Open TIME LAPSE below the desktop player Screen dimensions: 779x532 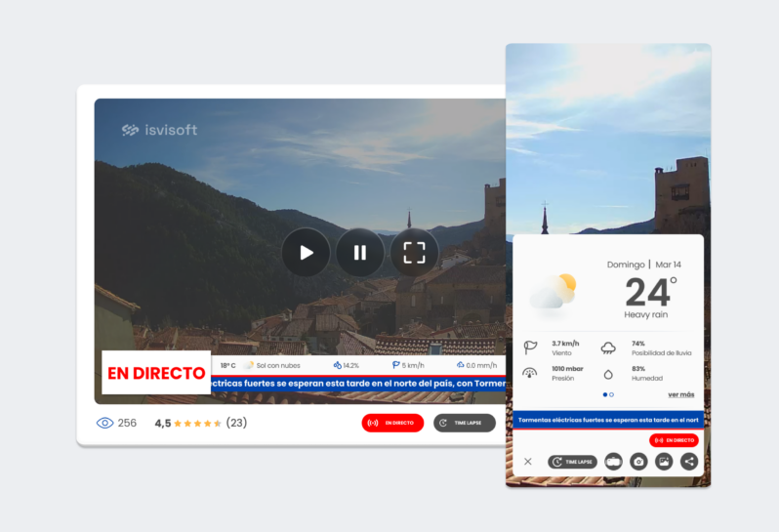[464, 423]
